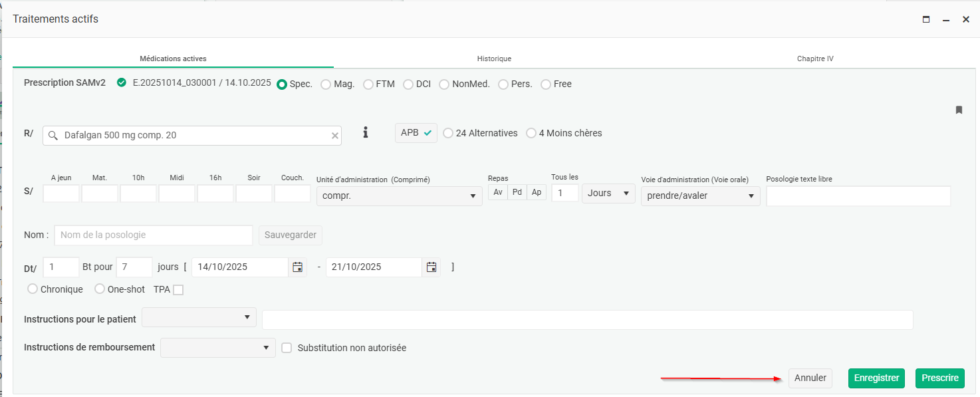
Task: Open the Voie d'administration dropdown
Action: [x=700, y=196]
